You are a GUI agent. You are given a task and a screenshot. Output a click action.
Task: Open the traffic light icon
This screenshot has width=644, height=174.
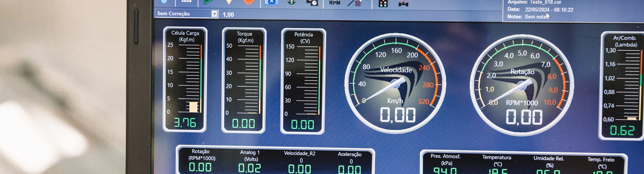tap(291, 2)
